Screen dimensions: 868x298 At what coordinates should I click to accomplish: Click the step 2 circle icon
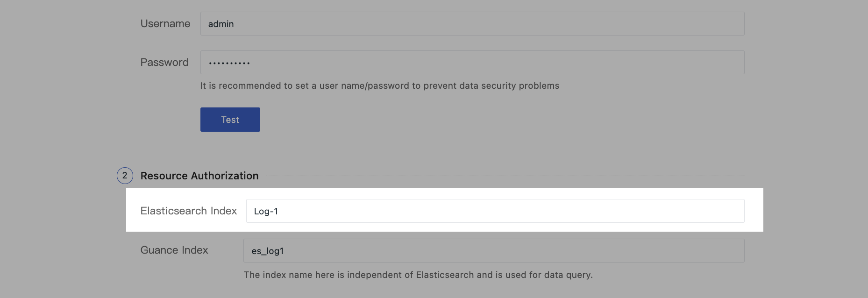(125, 176)
